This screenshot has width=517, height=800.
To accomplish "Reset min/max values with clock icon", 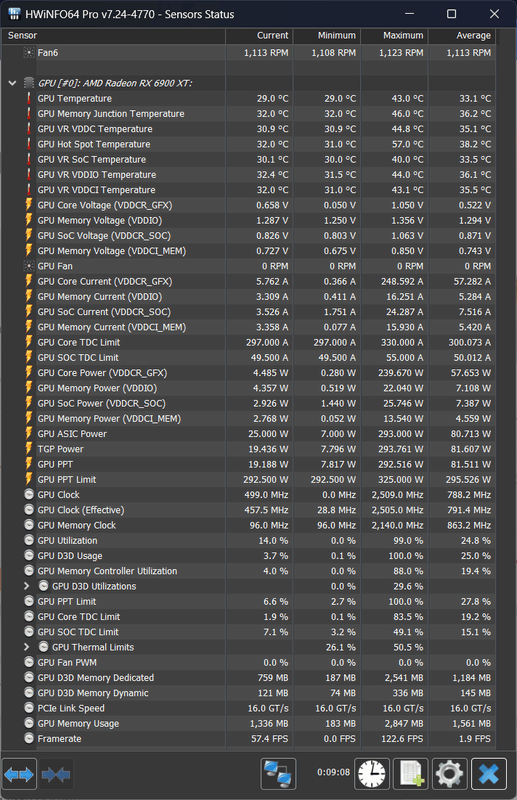I will (x=372, y=774).
